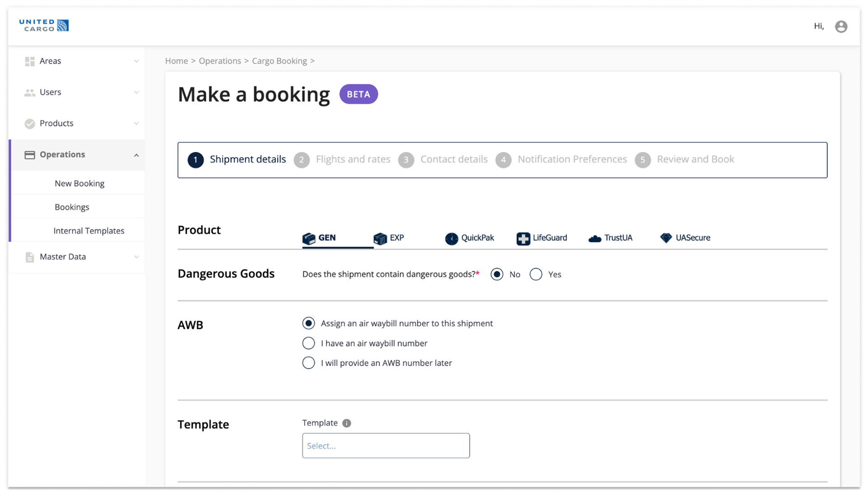Click the Shipment details step label
This screenshot has width=868, height=495.
coord(248,160)
